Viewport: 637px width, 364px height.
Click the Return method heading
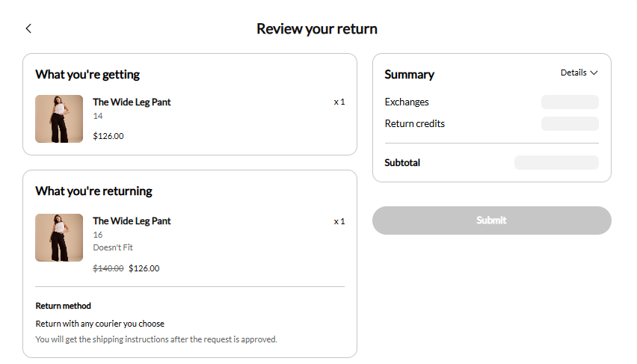pos(64,306)
